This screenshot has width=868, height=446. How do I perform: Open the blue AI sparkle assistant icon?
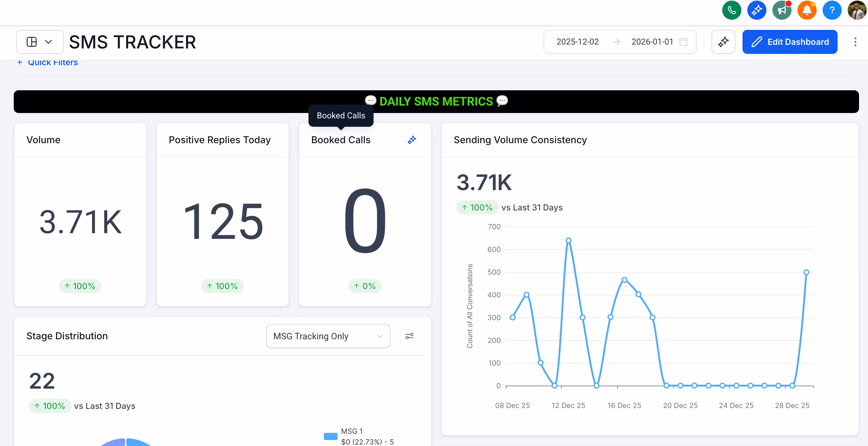click(757, 10)
